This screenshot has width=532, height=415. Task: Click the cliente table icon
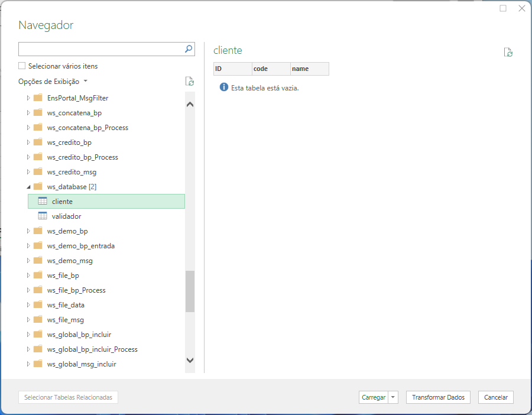43,202
